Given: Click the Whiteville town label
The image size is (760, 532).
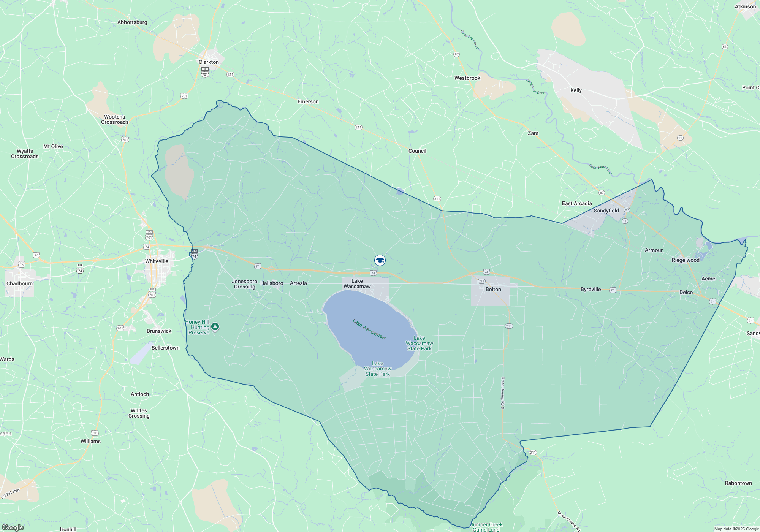Looking at the screenshot, I should click(157, 261).
